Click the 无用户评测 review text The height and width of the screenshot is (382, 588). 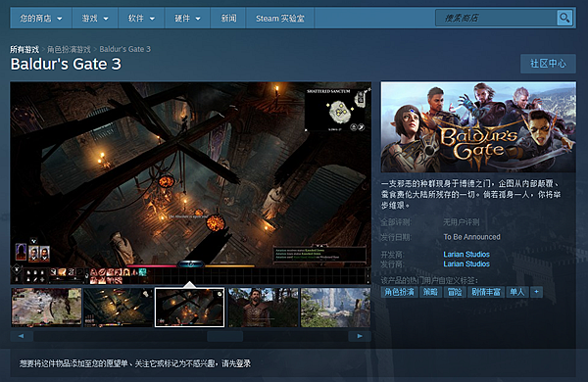tap(462, 222)
